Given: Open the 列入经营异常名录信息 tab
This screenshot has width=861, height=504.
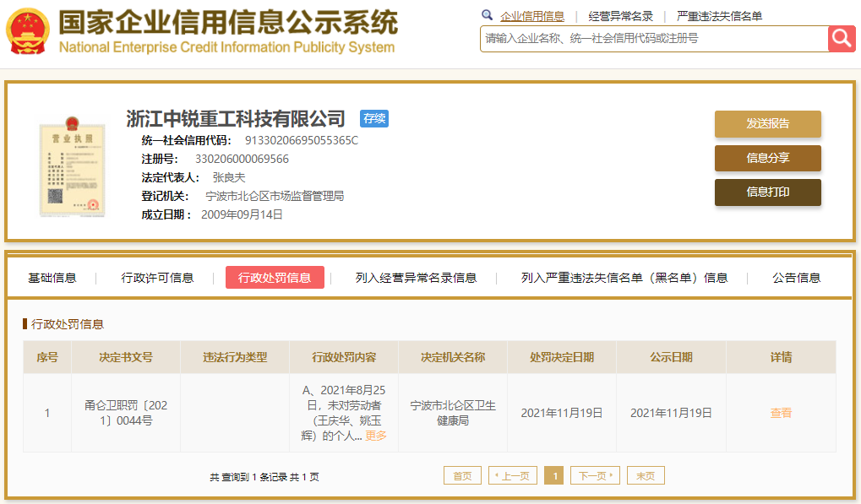Looking at the screenshot, I should (416, 278).
